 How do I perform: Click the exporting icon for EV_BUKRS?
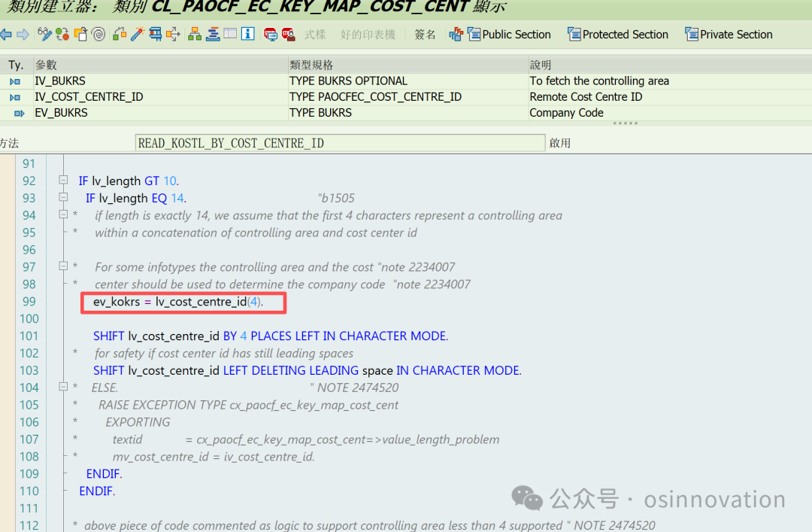pos(19,113)
